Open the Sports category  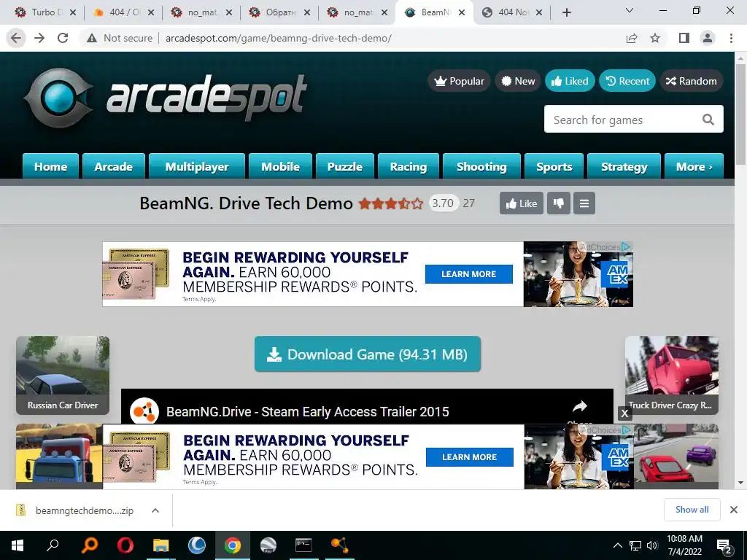[554, 166]
